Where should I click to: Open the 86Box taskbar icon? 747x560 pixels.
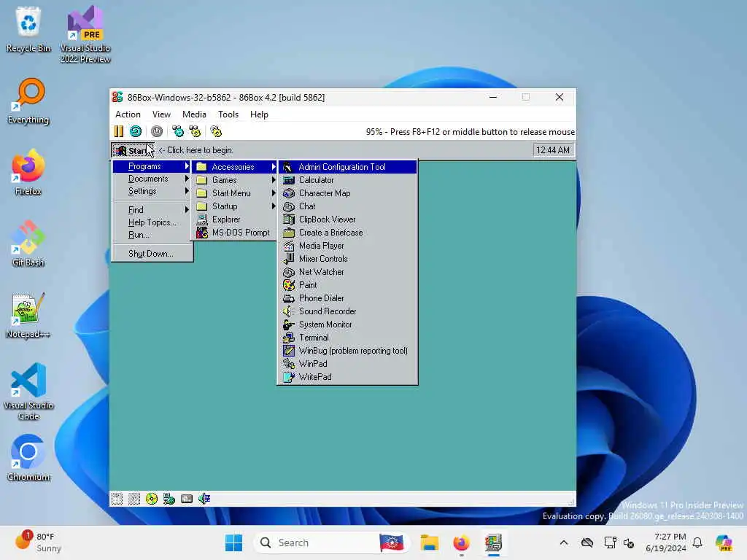(x=494, y=542)
